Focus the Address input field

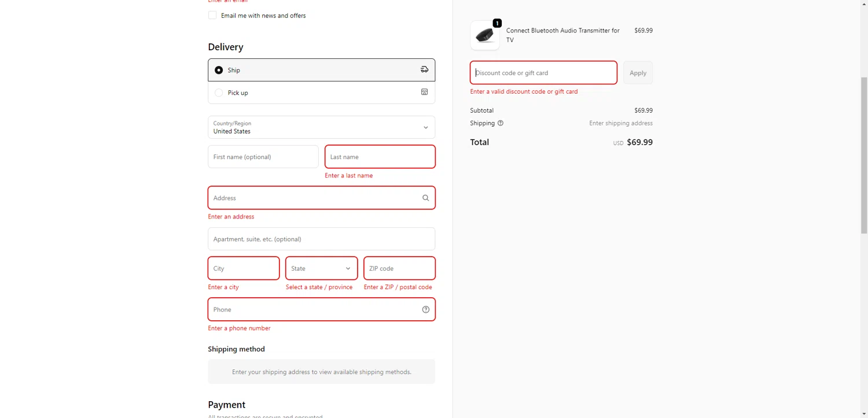321,198
